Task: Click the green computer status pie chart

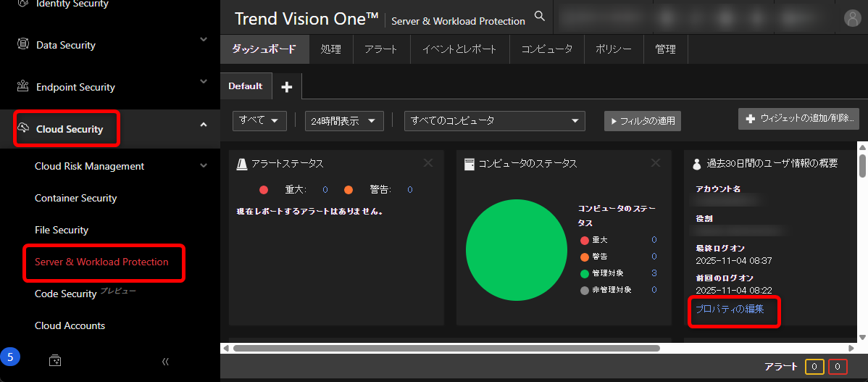Action: (x=517, y=250)
